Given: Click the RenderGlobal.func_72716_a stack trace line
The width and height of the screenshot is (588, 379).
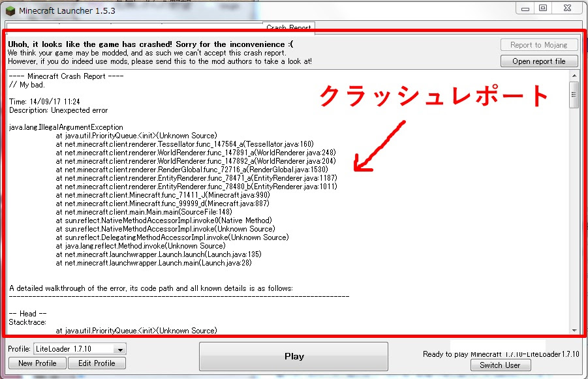Looking at the screenshot, I should point(192,170).
